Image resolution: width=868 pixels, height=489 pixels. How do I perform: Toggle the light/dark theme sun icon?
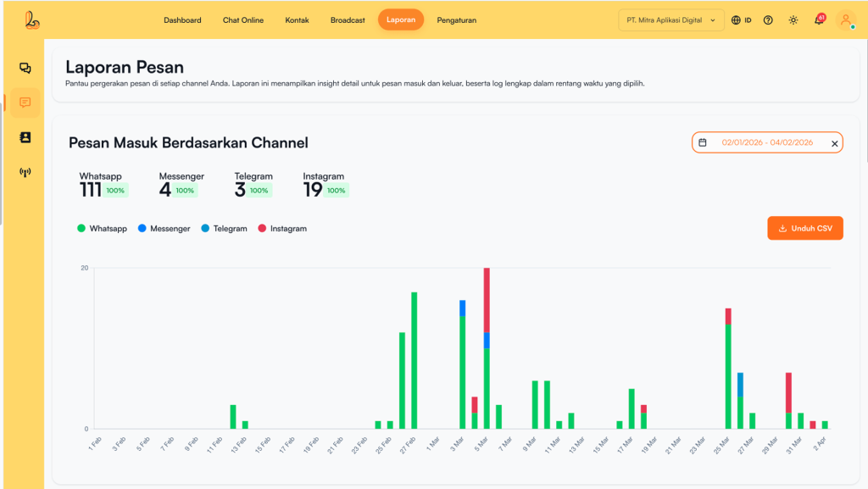tap(793, 20)
